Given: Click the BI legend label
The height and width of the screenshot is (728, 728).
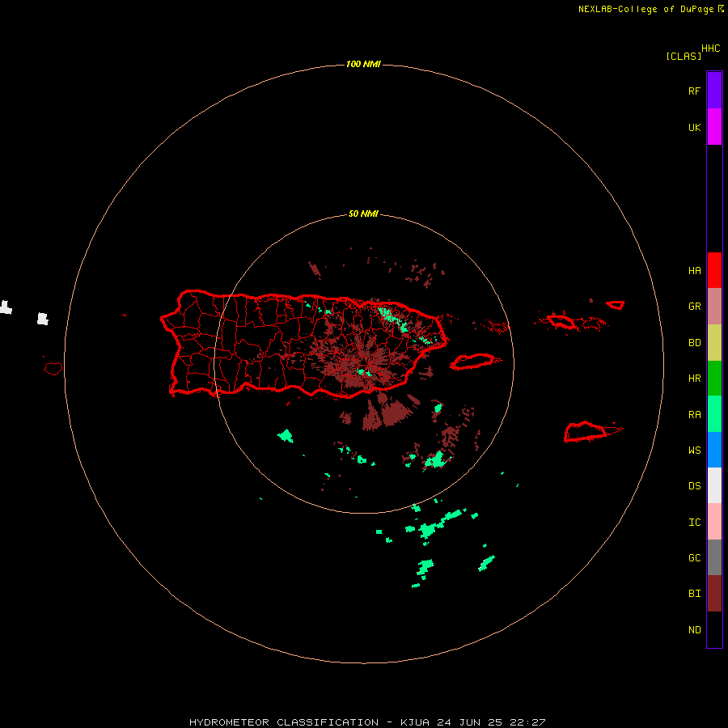Looking at the screenshot, I should (x=695, y=594).
